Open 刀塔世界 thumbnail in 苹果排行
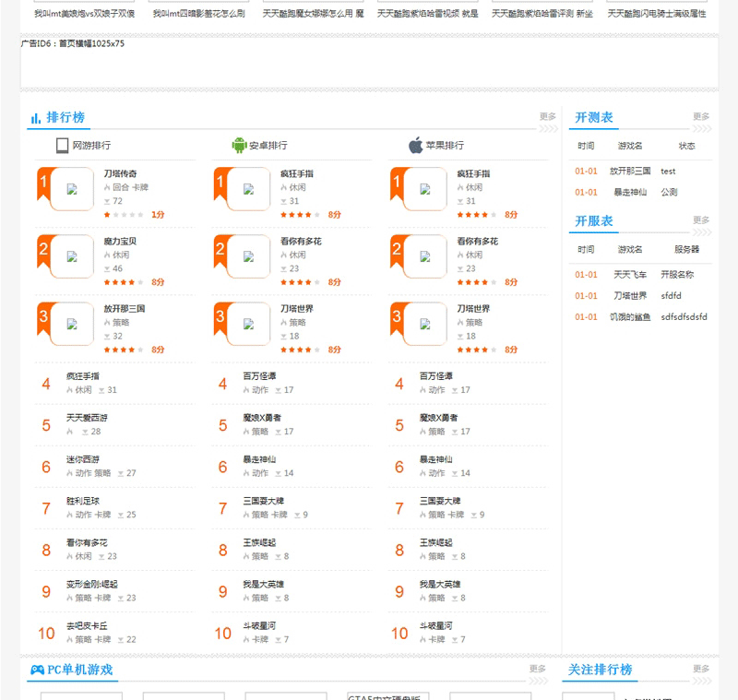 click(x=425, y=324)
